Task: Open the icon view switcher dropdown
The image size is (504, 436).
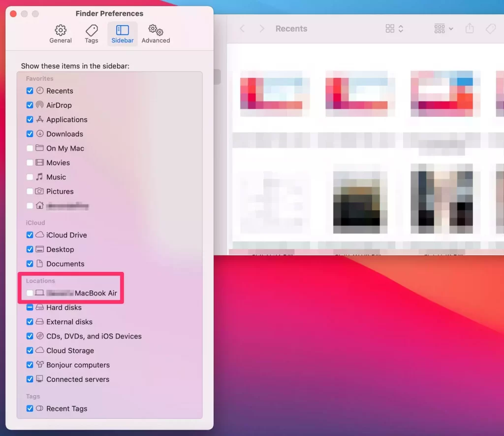Action: 394,29
